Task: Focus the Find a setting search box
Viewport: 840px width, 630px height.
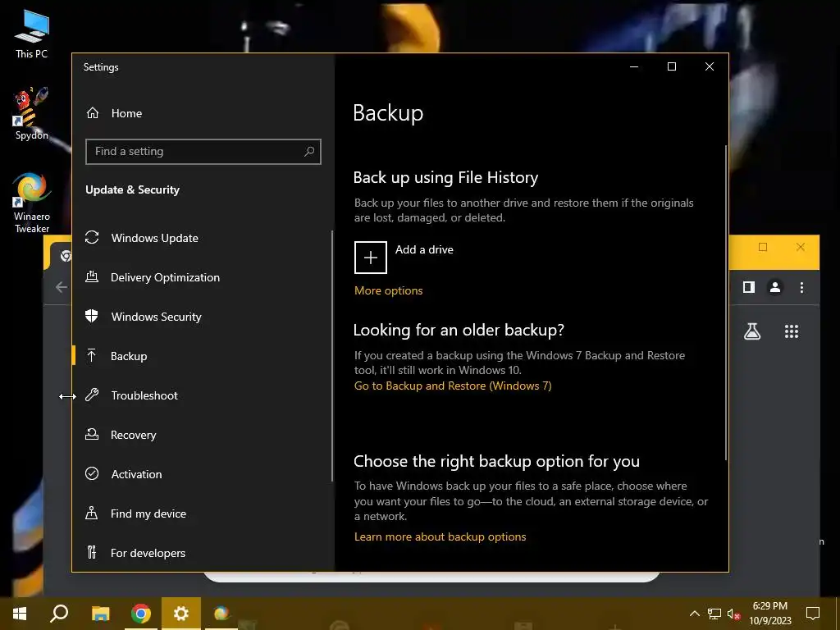Action: coord(203,152)
